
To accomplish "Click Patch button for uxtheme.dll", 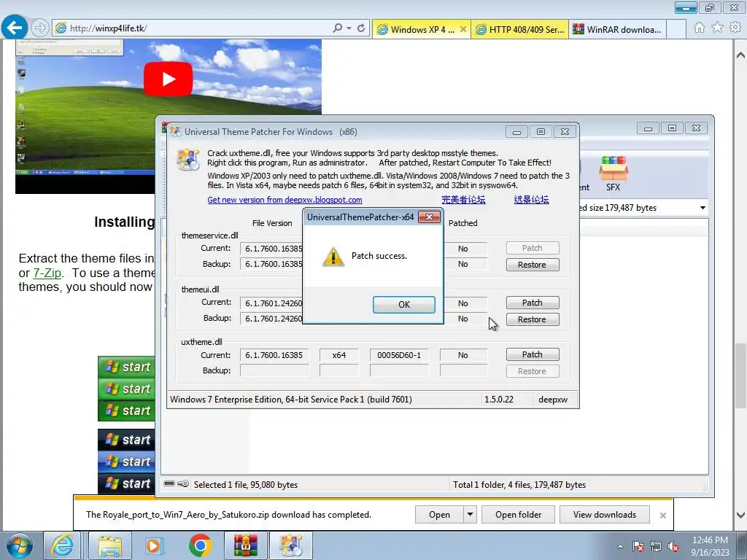I will click(x=532, y=354).
